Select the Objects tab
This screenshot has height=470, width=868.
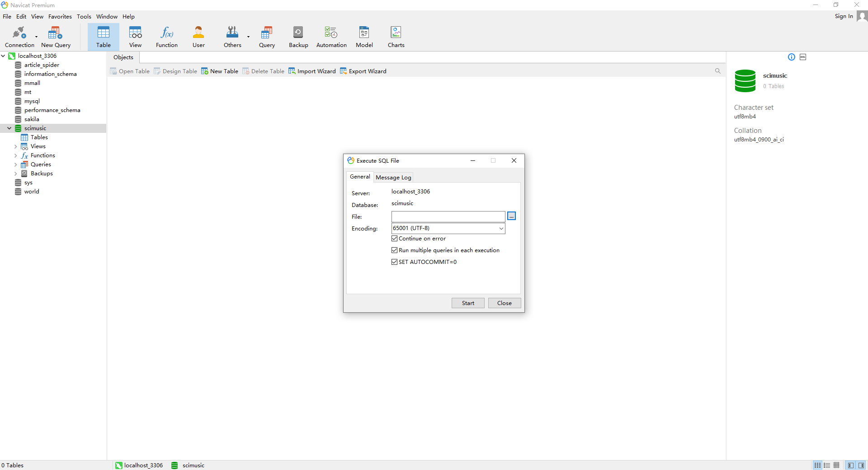coord(123,57)
